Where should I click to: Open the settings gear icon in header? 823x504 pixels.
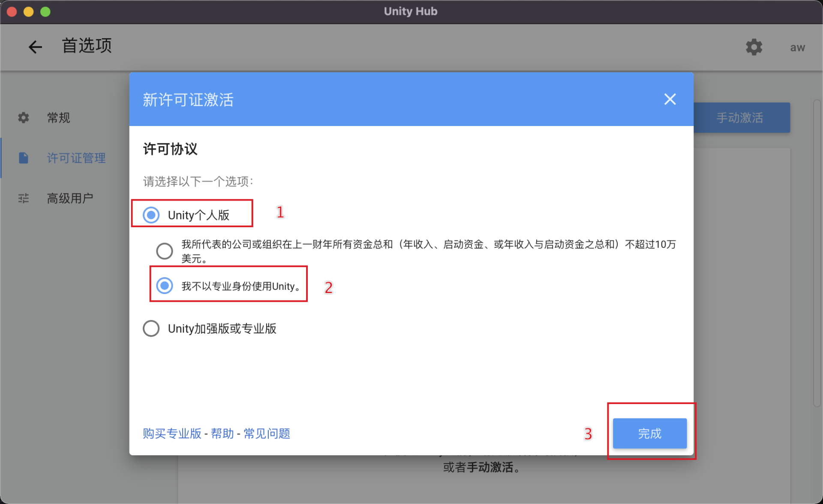pos(754,47)
